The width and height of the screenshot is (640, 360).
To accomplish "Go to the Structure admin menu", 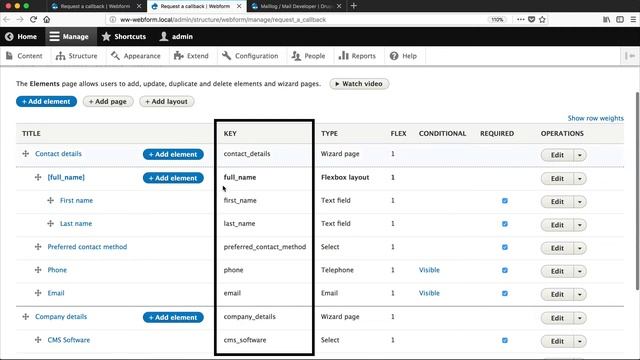I will click(77, 56).
